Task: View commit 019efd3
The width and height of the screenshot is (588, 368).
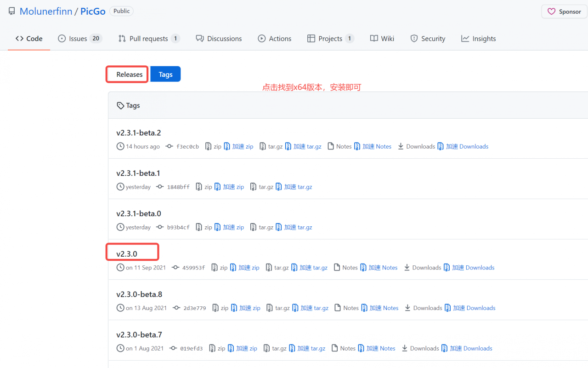Action: pos(186,349)
